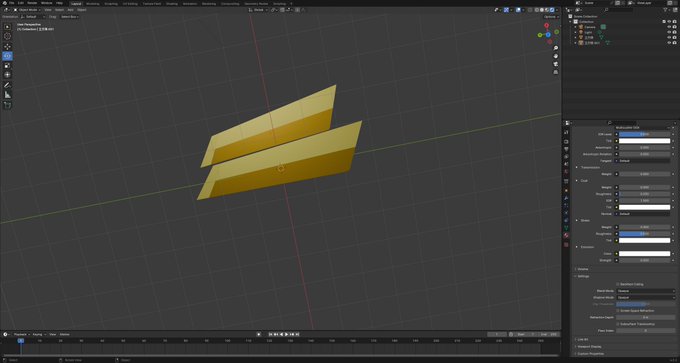Viewport: 680px width, 363px height.
Task: Open the viewport Add menu
Action: (70, 10)
